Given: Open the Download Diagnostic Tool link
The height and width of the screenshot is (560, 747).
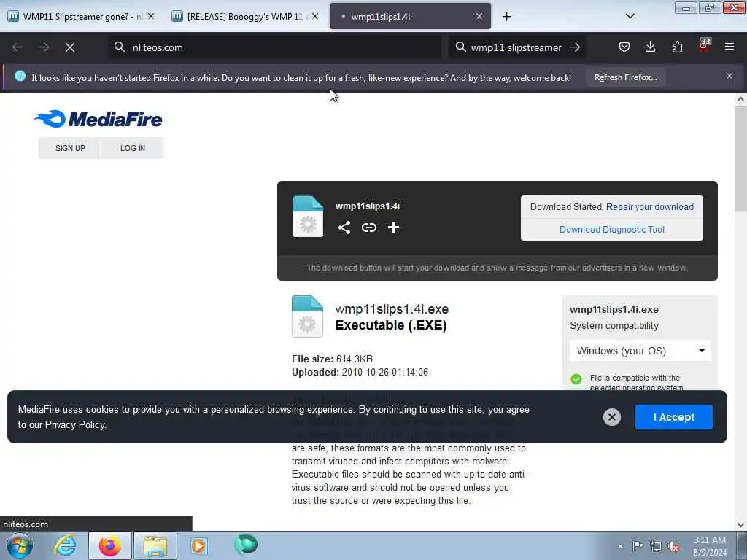Looking at the screenshot, I should pos(612,230).
